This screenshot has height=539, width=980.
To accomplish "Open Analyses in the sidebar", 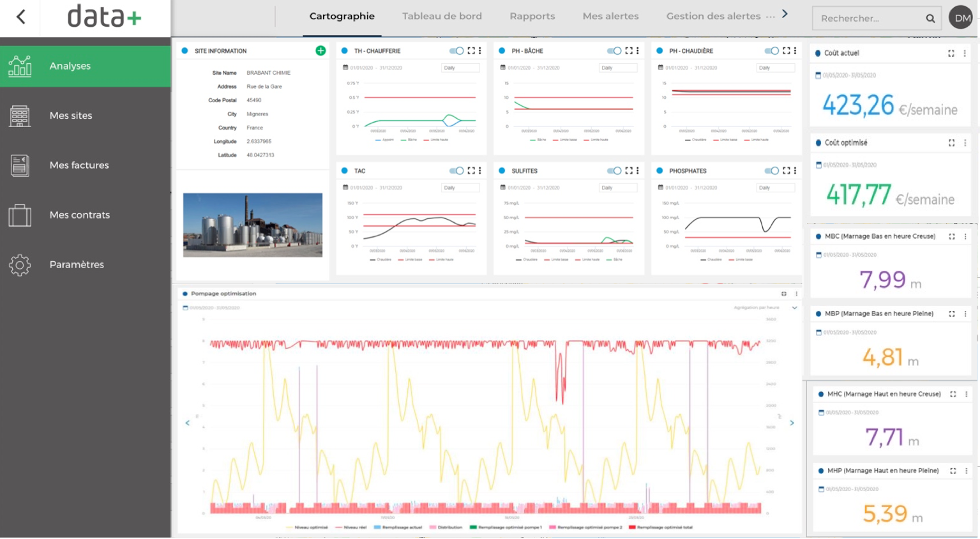I will (86, 66).
